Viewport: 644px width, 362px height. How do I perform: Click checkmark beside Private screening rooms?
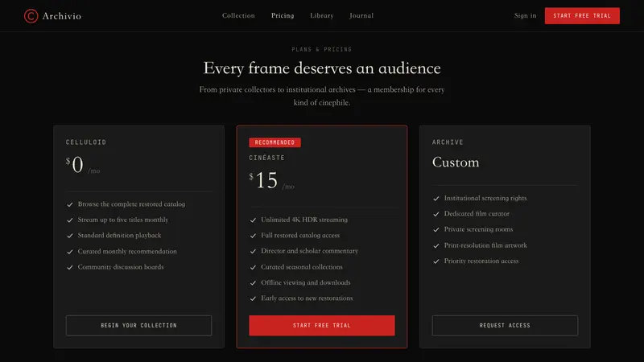click(436, 229)
